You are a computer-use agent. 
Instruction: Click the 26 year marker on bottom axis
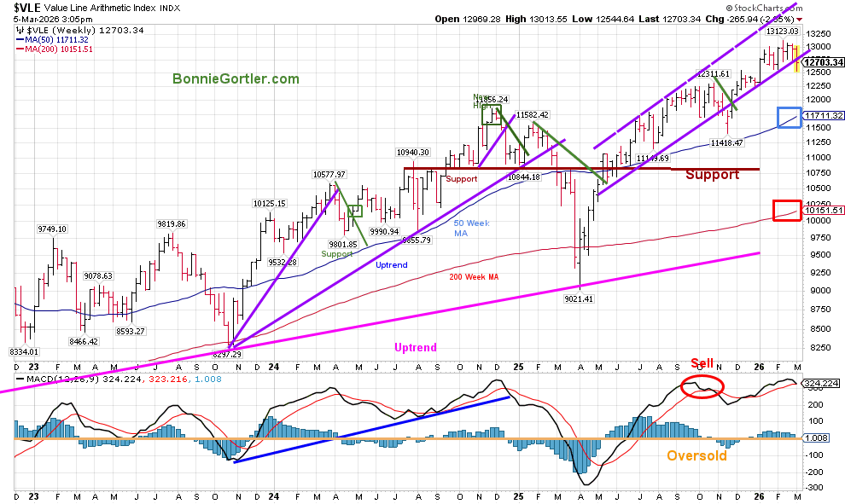point(761,496)
